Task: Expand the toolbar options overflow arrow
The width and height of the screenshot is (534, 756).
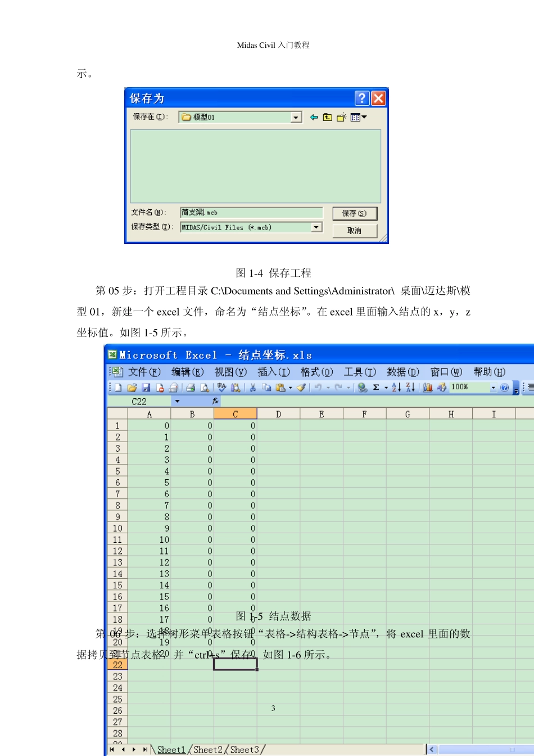Action: click(x=516, y=389)
